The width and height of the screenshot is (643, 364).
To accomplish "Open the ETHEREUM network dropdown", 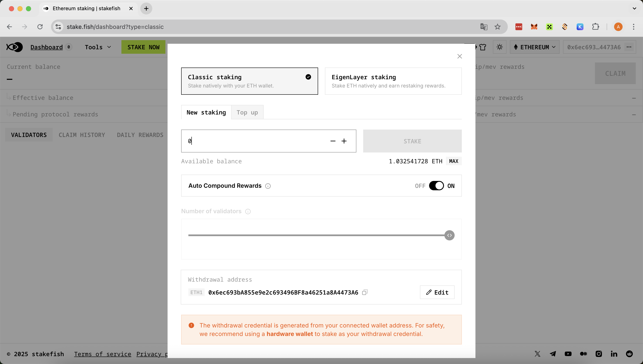I will pyautogui.click(x=535, y=47).
